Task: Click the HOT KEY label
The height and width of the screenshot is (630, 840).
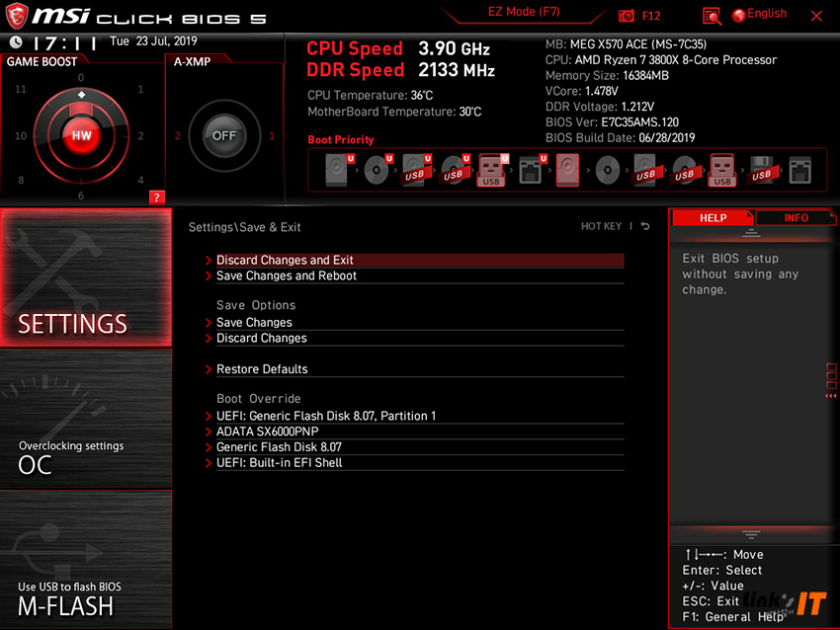Action: pyautogui.click(x=601, y=226)
